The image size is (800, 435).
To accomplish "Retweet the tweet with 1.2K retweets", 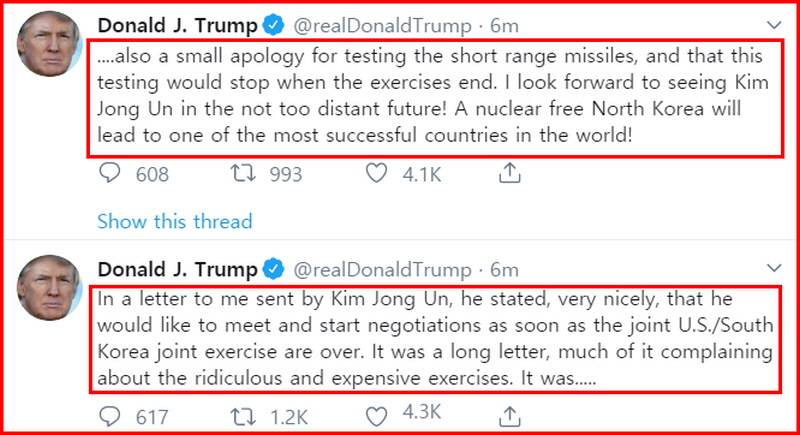I will [243, 417].
